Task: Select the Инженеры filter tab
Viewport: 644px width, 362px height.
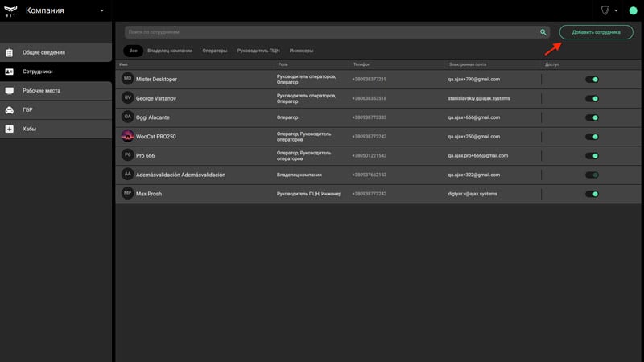Action: [x=301, y=51]
